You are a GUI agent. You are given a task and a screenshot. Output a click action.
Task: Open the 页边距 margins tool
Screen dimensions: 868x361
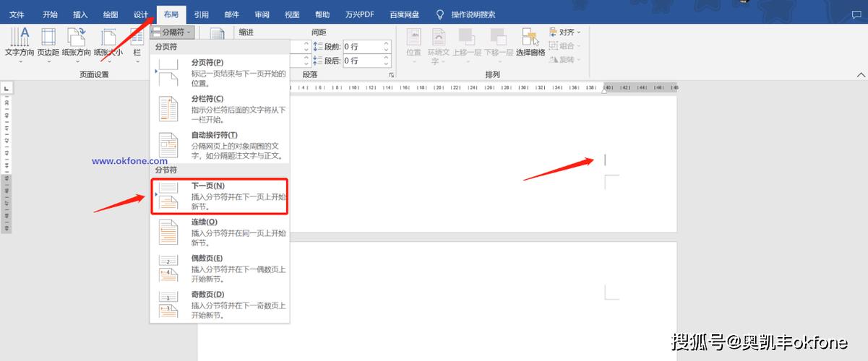(x=48, y=45)
